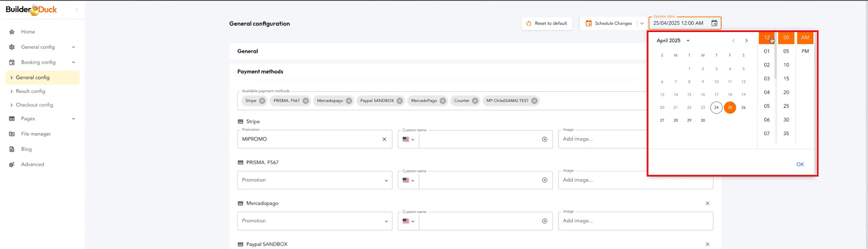Open Checkout config in the sidebar

pos(34,105)
